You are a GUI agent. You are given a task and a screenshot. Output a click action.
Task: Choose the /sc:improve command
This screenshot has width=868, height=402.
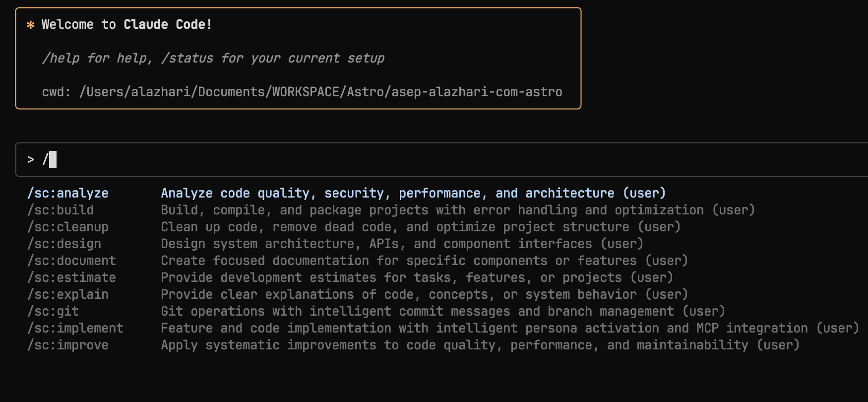pyautogui.click(x=68, y=345)
